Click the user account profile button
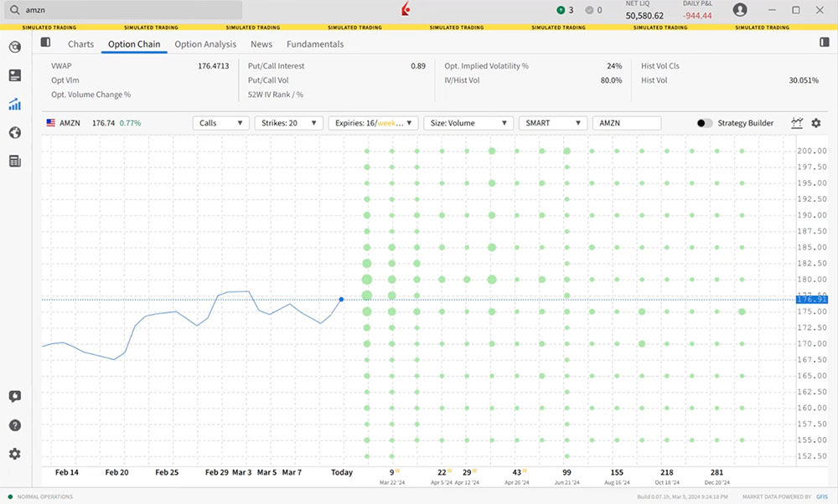 coord(740,10)
